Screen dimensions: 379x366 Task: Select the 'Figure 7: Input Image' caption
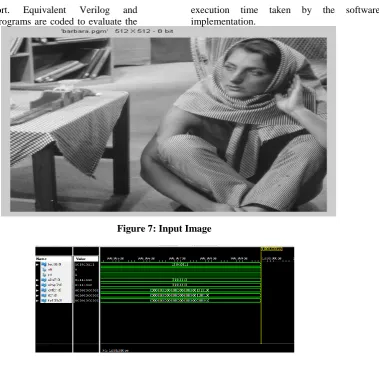click(164, 229)
